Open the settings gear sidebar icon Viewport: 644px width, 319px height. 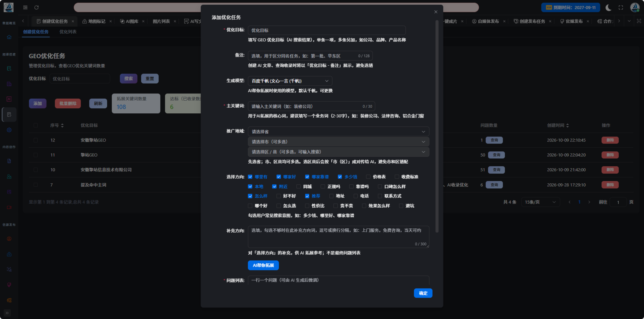point(9,130)
